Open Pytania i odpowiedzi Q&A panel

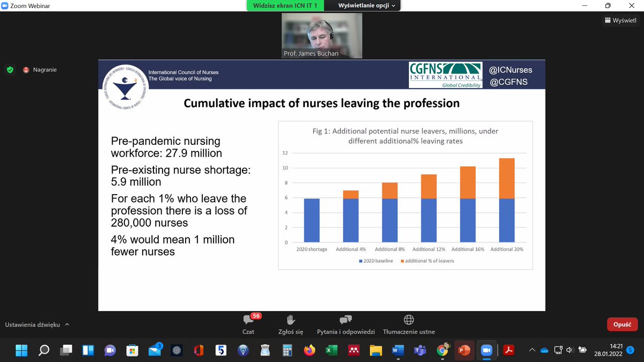pyautogui.click(x=346, y=324)
